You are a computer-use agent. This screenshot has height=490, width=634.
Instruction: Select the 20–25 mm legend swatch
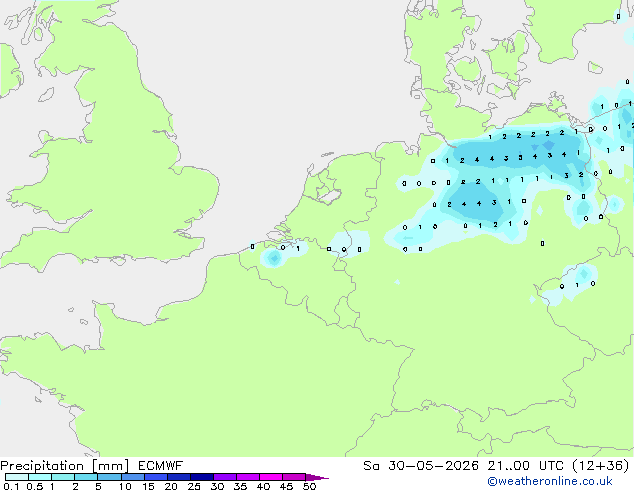click(x=178, y=477)
